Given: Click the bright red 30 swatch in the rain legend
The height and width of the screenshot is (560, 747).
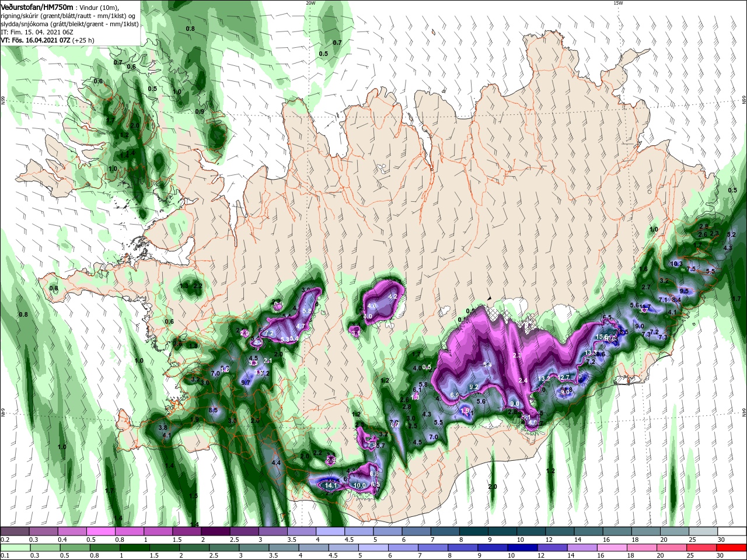Looking at the screenshot, I should [x=732, y=548].
